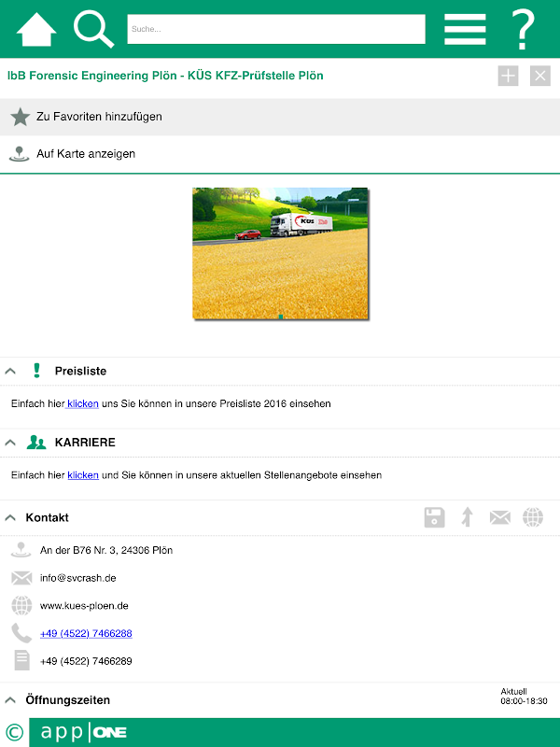Click the upward arrow navigation icon
560x747 pixels.
[468, 517]
